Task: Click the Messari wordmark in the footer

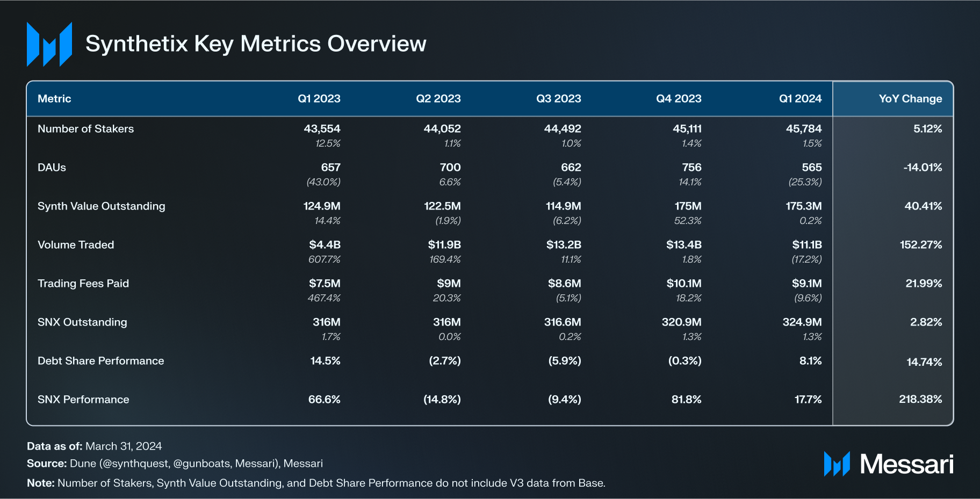Action: click(x=907, y=464)
